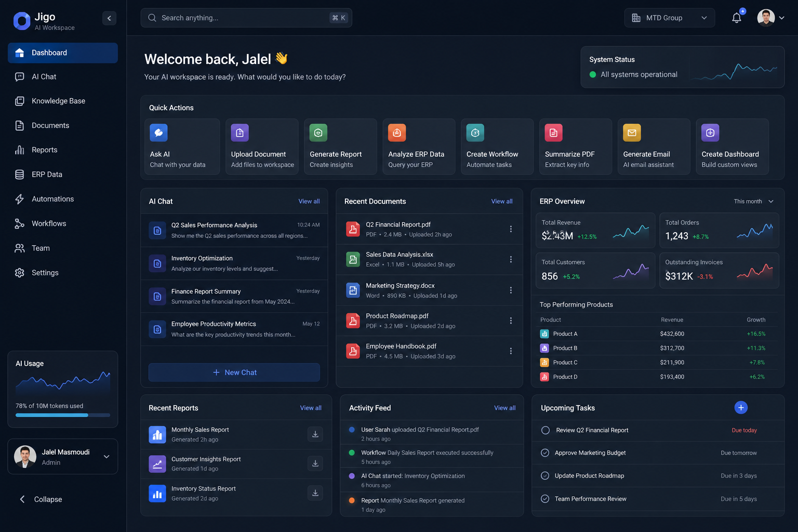Click the Monthly Sales Report bar chart icon
Screen dimensions: 798x532
tap(157, 434)
